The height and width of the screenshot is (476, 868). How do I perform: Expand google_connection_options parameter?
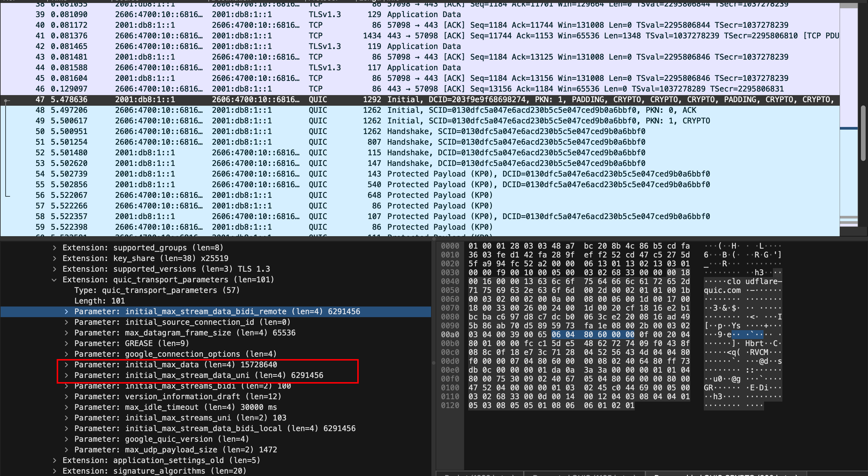(x=66, y=354)
